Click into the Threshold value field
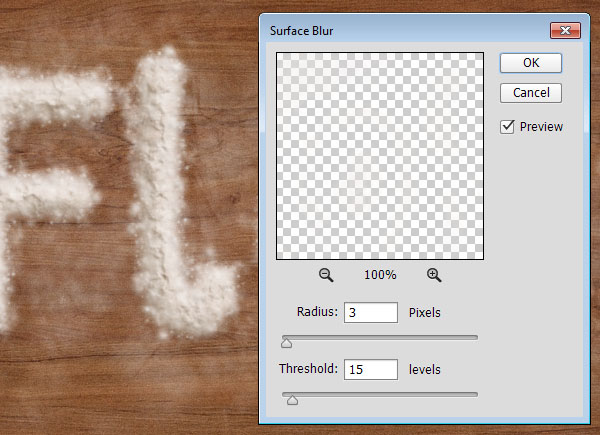 pyautogui.click(x=370, y=370)
